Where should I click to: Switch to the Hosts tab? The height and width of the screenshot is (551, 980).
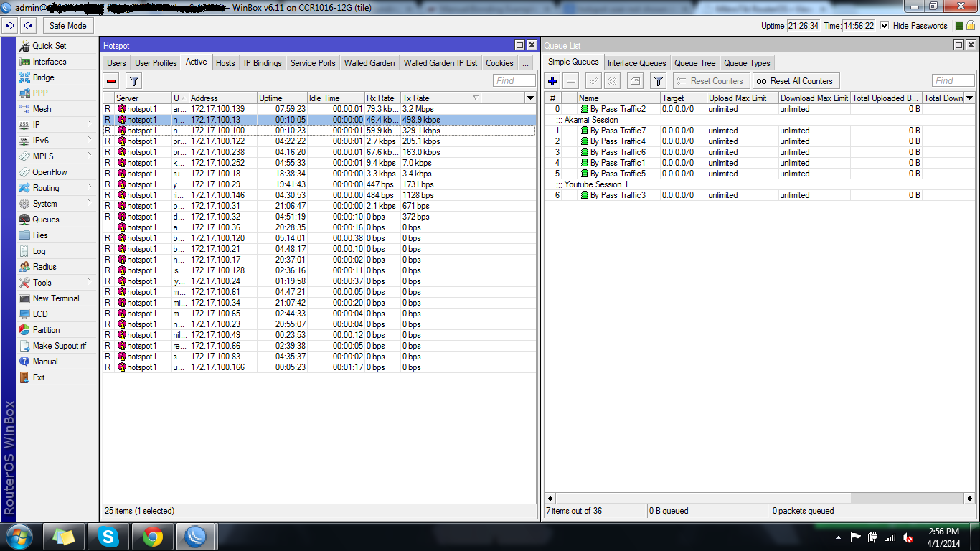point(225,63)
